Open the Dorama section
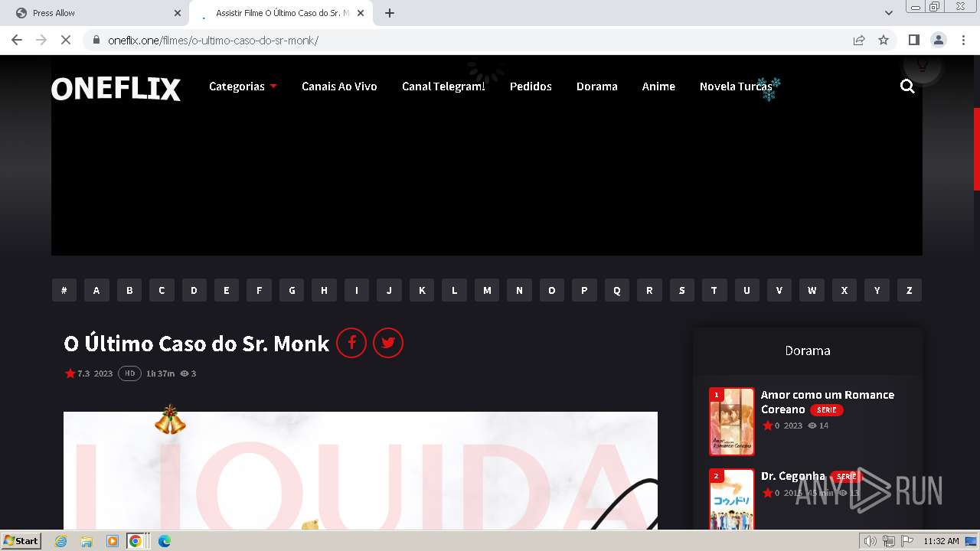980x551 pixels. pos(596,86)
